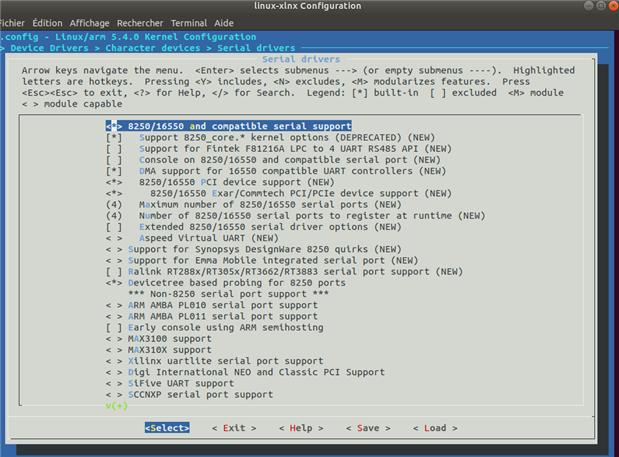Select Xilinx uartlite serial port support

(x=214, y=361)
